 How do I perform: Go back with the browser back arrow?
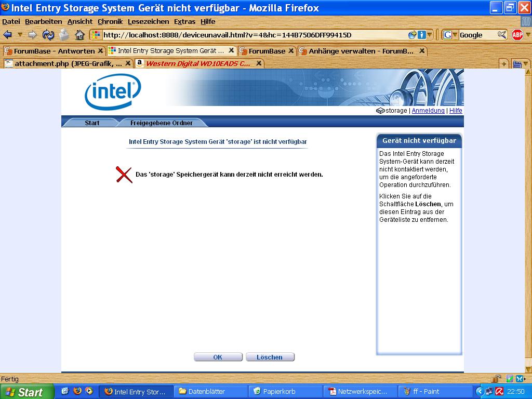(7, 35)
